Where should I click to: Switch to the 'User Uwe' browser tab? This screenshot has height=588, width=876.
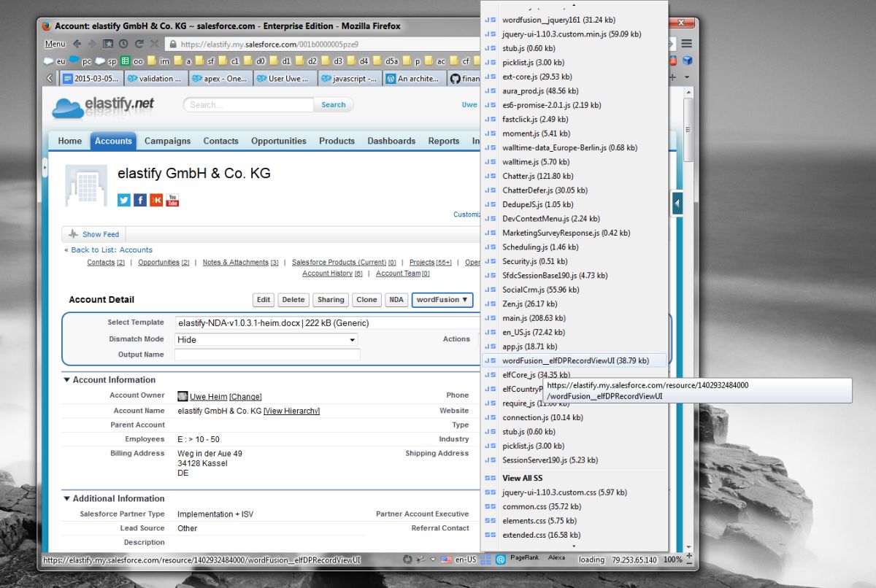285,78
